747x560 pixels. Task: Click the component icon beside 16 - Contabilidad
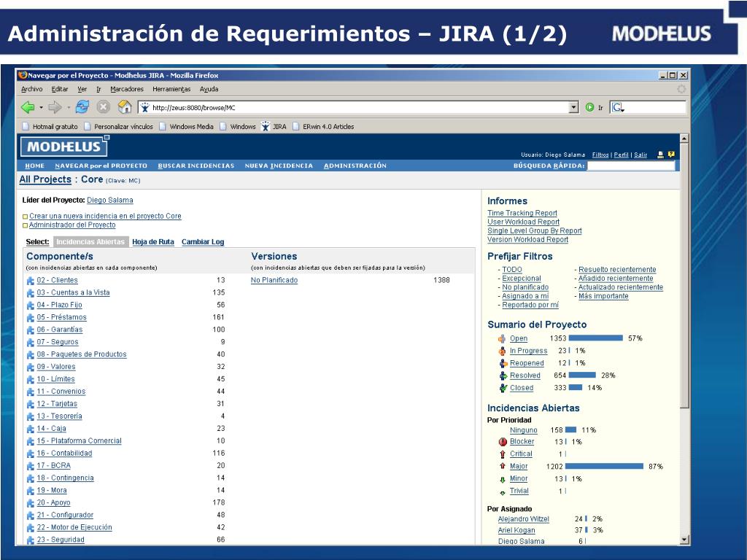click(x=31, y=454)
